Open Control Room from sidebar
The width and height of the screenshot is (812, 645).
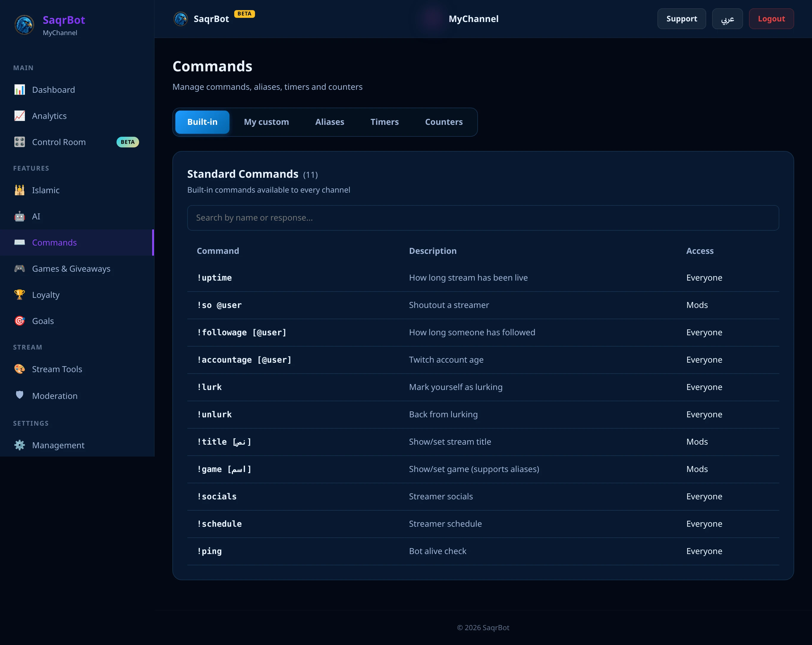coord(77,142)
